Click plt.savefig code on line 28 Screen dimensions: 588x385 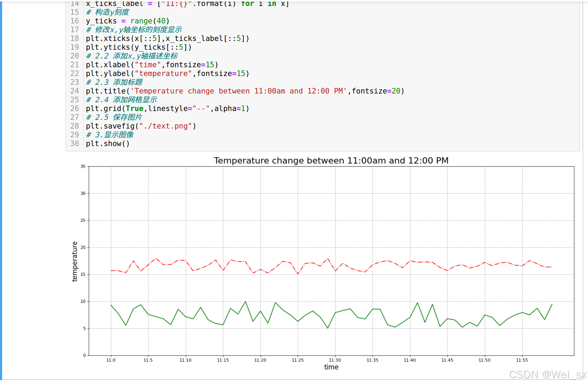[141, 126]
